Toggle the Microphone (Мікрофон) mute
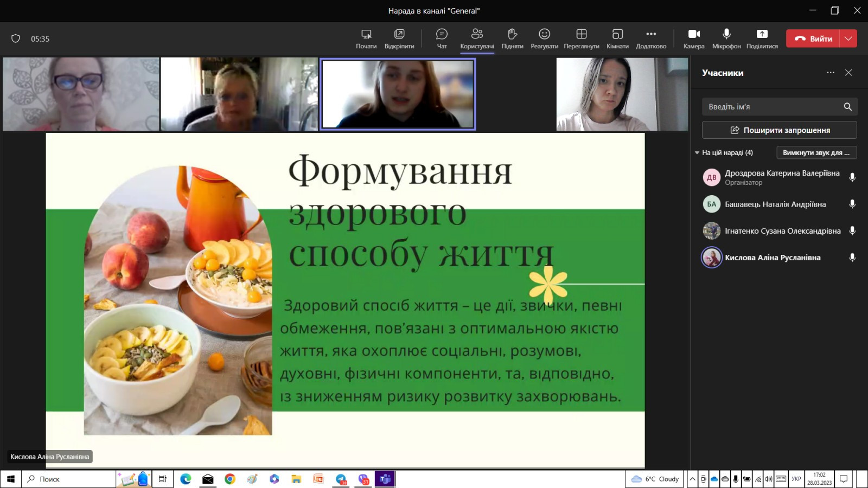Image resolution: width=868 pixels, height=488 pixels. [x=726, y=38]
